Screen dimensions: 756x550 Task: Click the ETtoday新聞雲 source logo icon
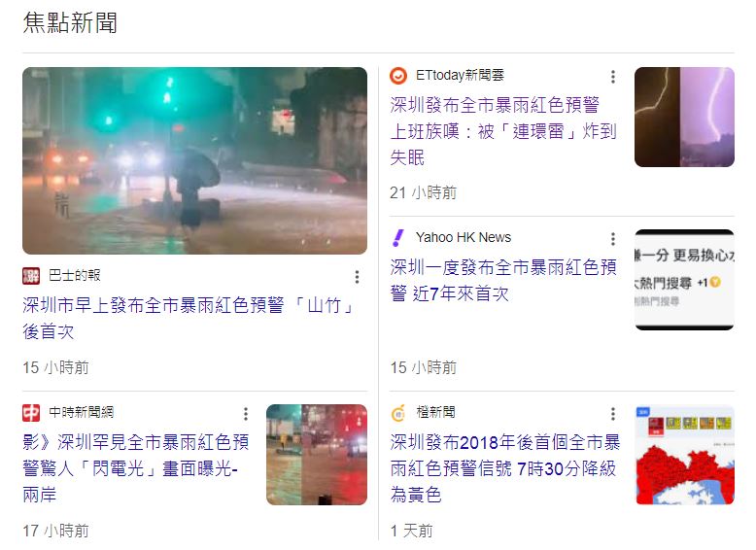398,76
